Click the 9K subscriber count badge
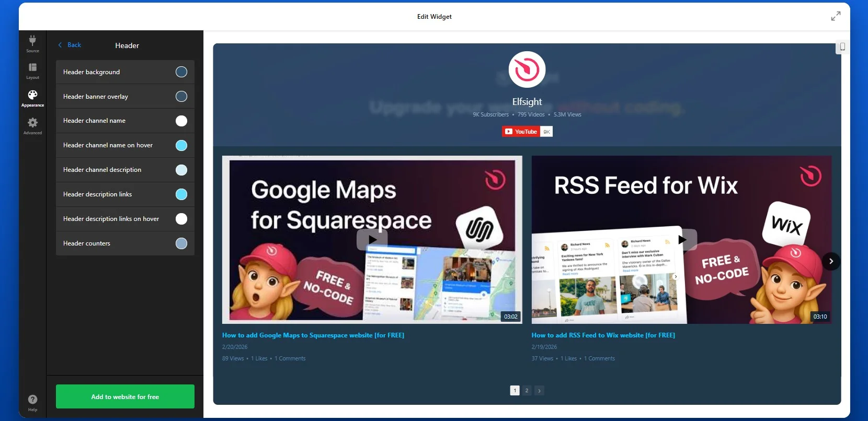This screenshot has height=421, width=868. 546,132
